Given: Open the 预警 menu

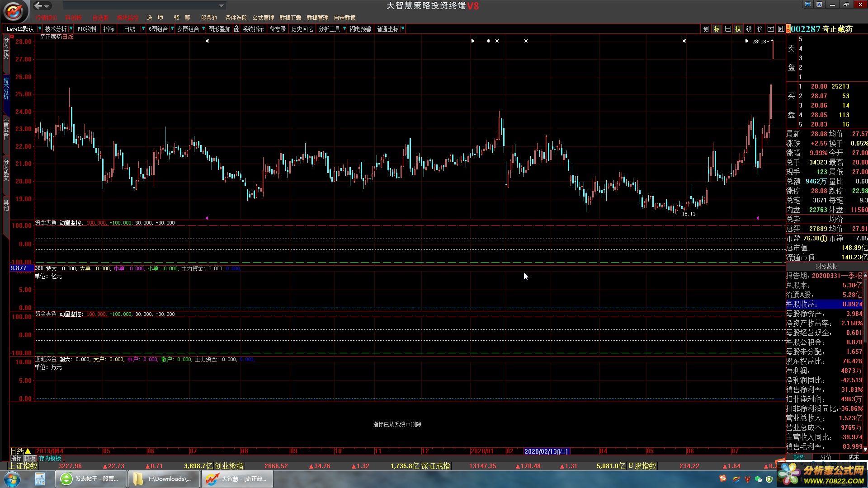Looking at the screenshot, I should [x=182, y=18].
